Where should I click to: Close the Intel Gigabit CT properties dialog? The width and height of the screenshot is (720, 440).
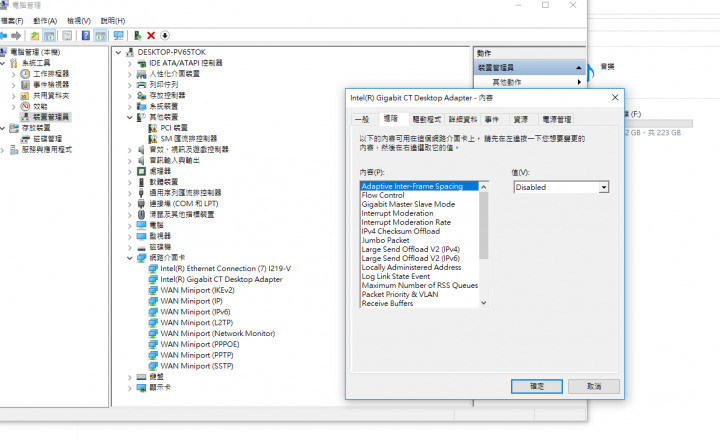click(x=615, y=97)
